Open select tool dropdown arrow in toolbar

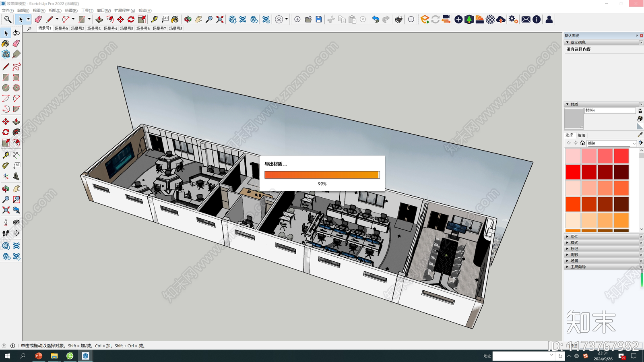coord(28,19)
